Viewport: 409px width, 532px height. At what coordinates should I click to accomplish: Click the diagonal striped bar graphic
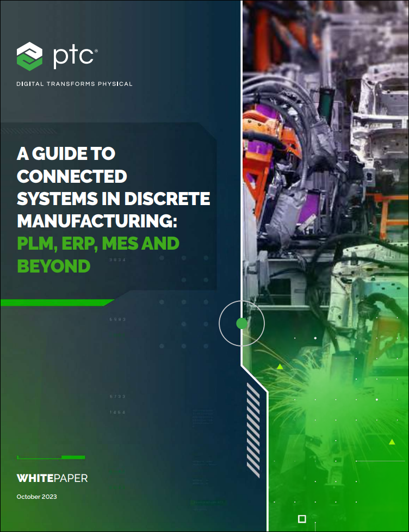253,430
